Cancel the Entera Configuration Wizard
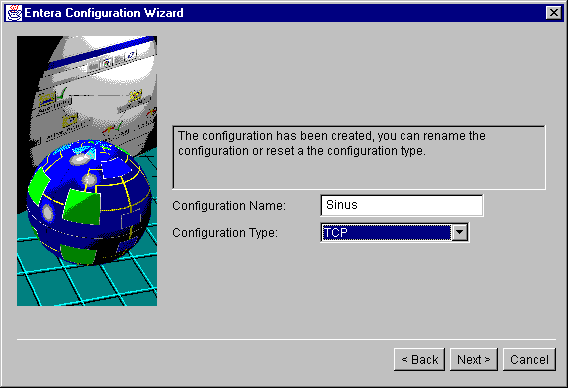 point(529,360)
